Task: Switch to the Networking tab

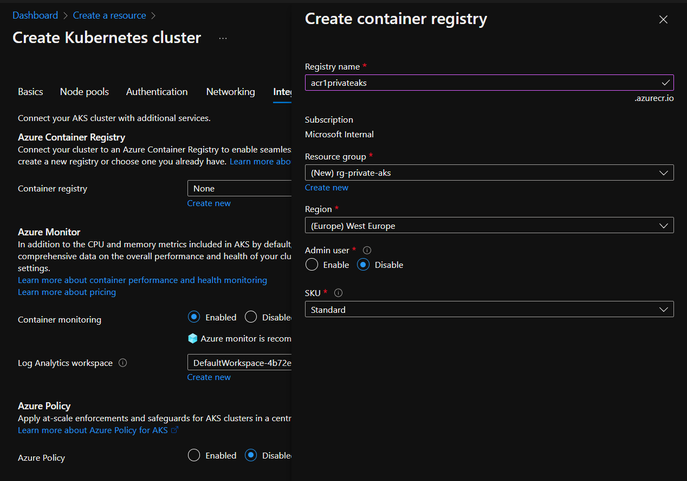Action: (x=230, y=92)
